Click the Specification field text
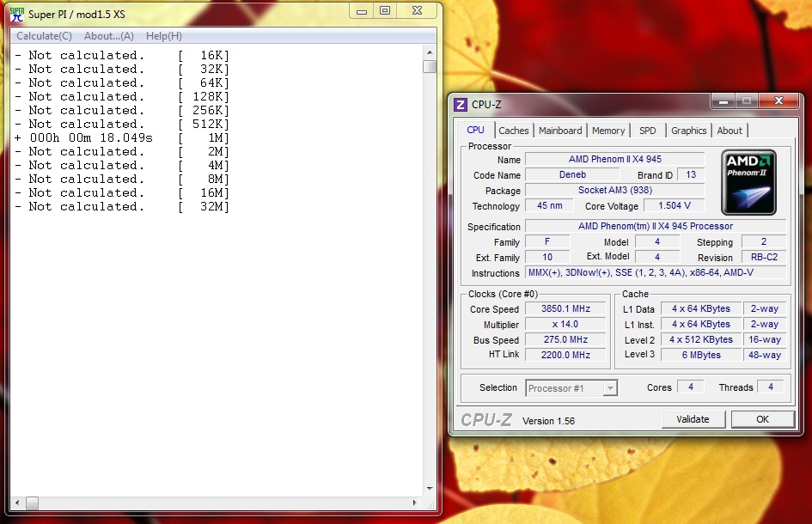 tap(656, 226)
